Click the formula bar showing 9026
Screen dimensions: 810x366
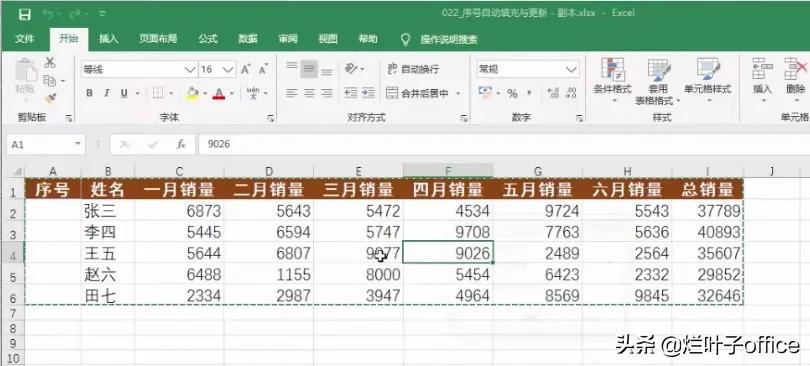tap(504, 145)
